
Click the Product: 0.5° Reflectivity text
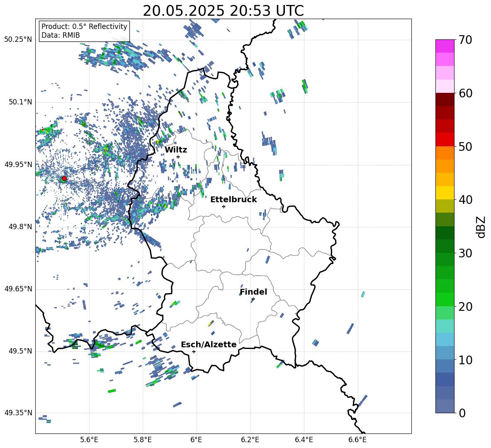point(84,26)
